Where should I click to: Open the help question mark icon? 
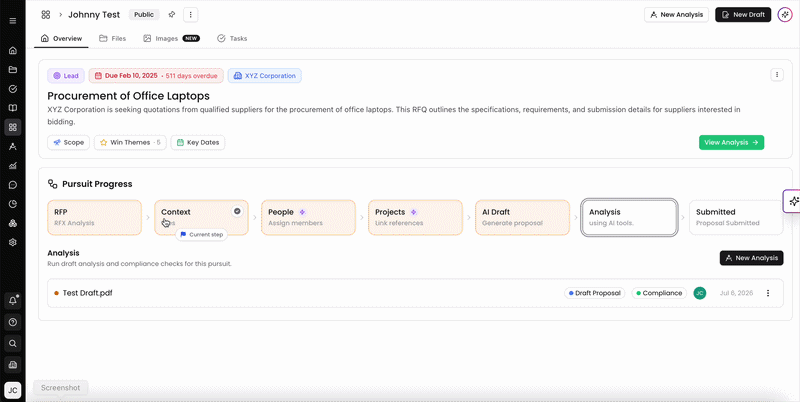coord(13,322)
